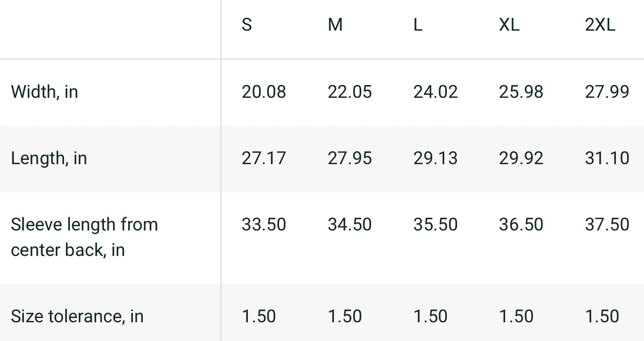Click the M size column header
The image size is (644, 341).
coord(335,25)
